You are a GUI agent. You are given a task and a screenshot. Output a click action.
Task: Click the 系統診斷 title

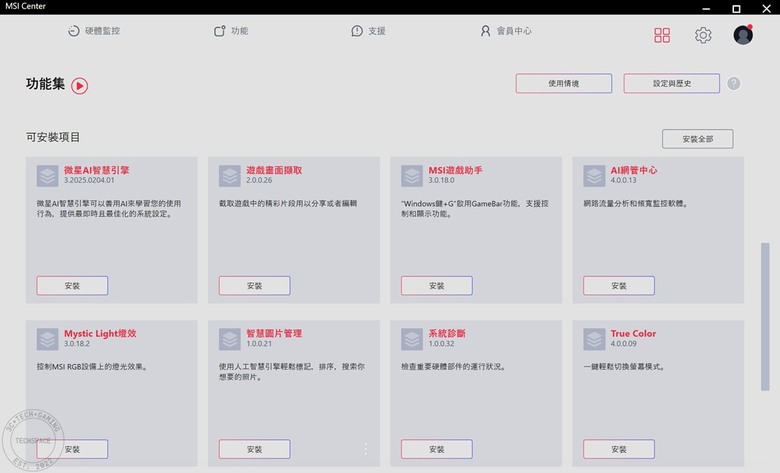(447, 333)
